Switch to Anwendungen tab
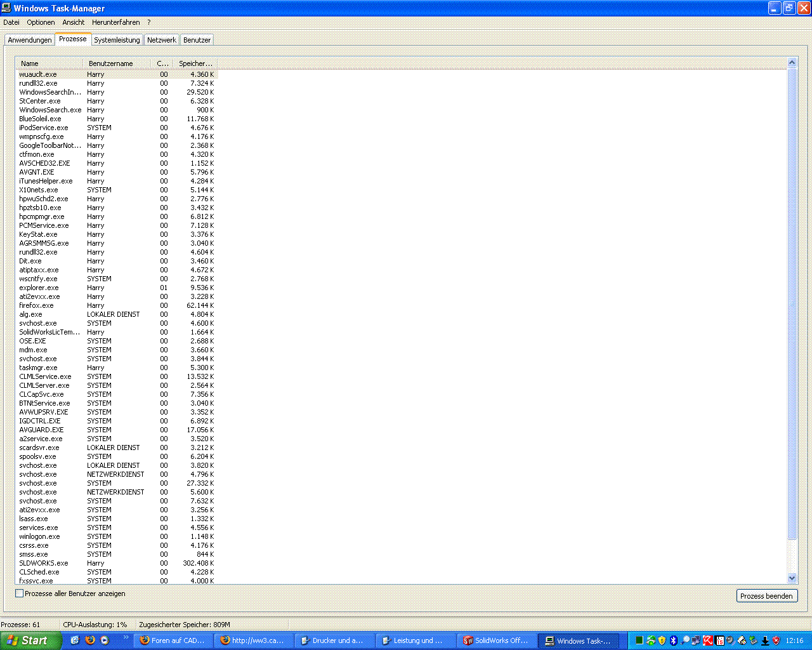This screenshot has width=812, height=650. tap(30, 40)
